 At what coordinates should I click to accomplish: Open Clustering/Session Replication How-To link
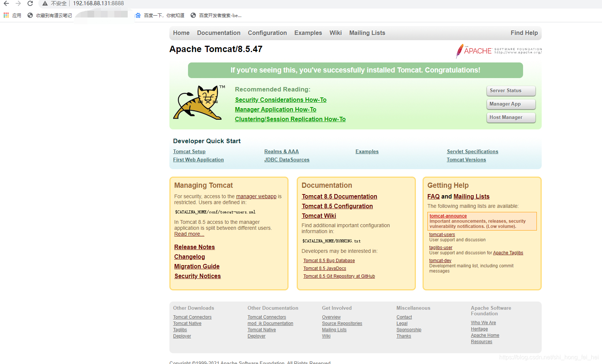pyautogui.click(x=290, y=119)
